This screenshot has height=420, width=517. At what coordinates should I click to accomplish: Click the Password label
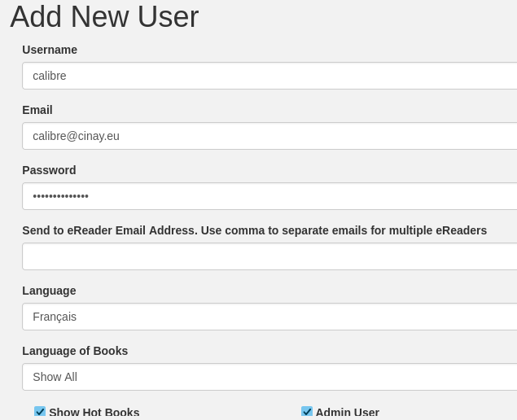click(49, 170)
